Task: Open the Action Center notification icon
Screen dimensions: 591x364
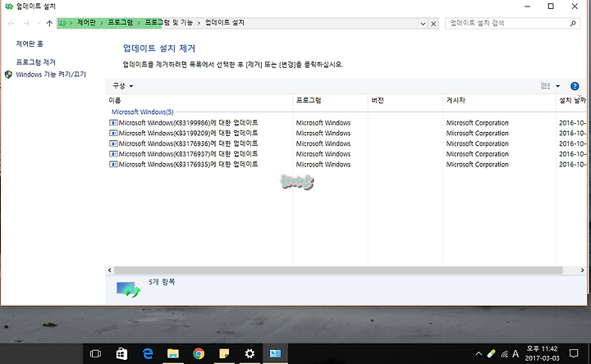Action: tap(574, 353)
